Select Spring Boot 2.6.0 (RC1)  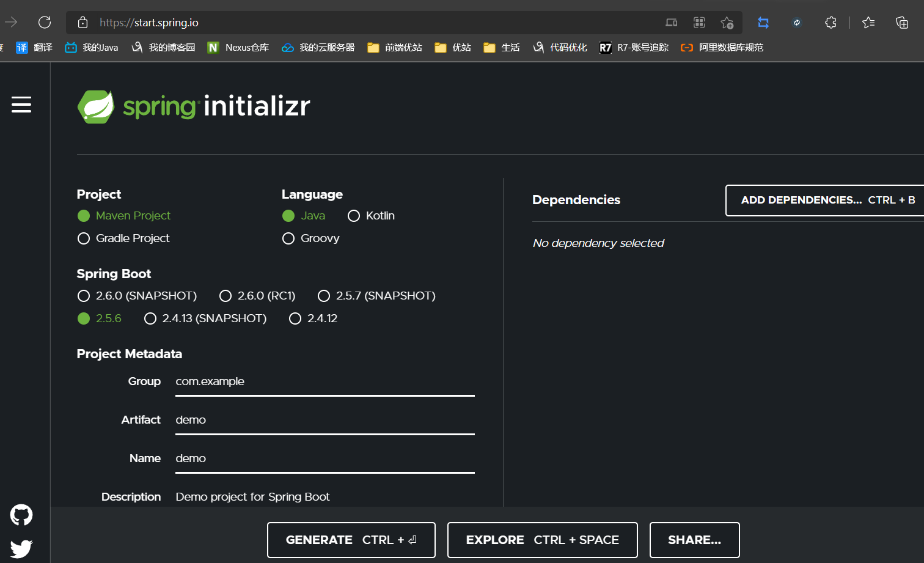tap(257, 296)
